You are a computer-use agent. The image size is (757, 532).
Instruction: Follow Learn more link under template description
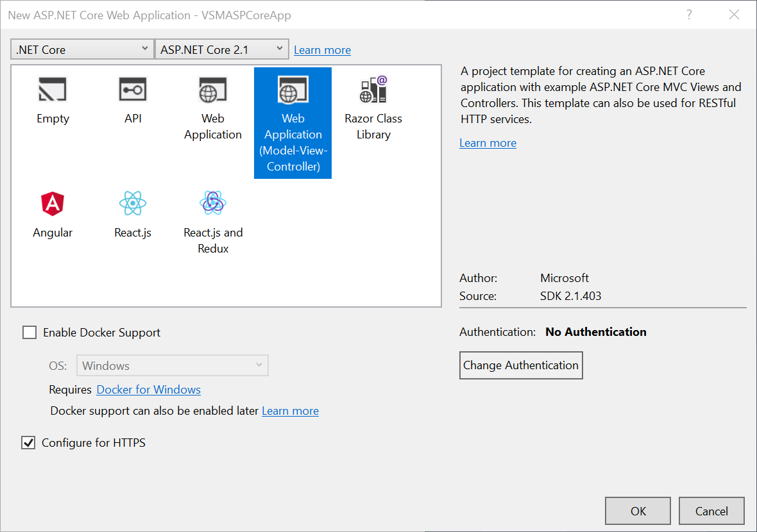[x=488, y=143]
